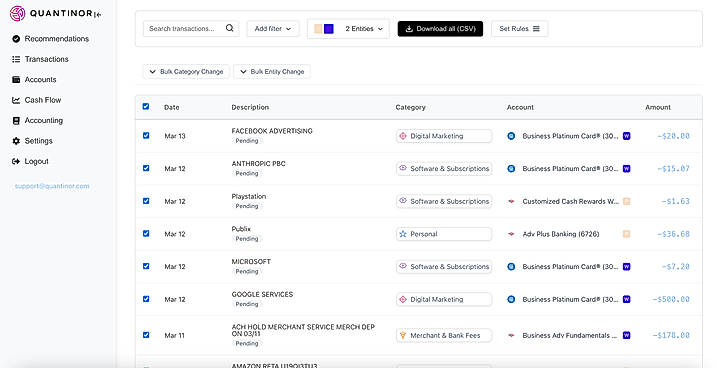Image resolution: width=717 pixels, height=368 pixels.
Task: Click purple W badge on ACH Hold row
Action: click(626, 335)
